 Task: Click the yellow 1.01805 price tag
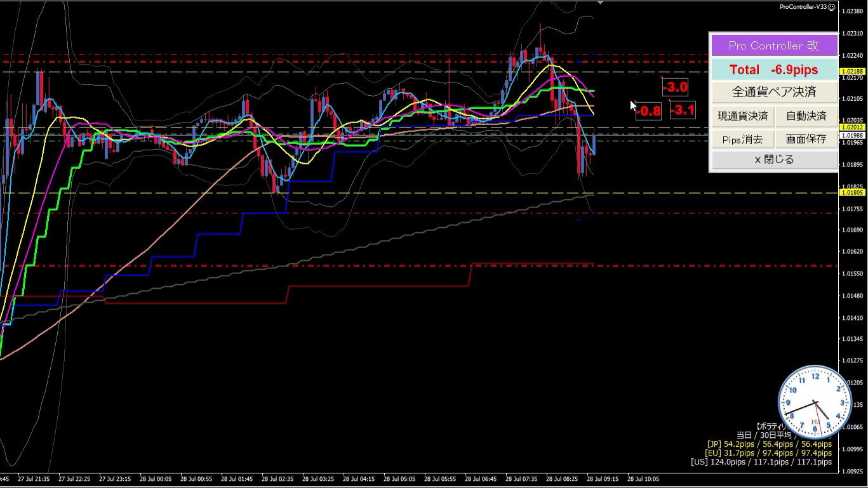(851, 192)
